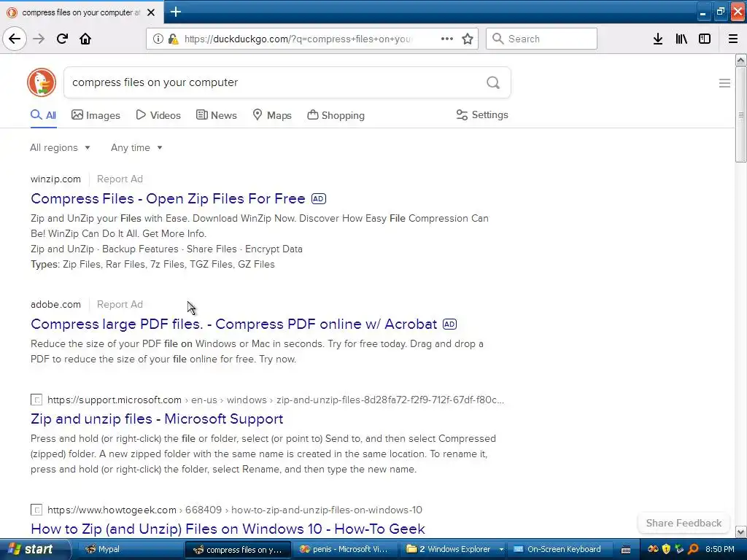Switch to the Videos tab
The height and width of the screenshot is (560, 747).
pos(158,115)
